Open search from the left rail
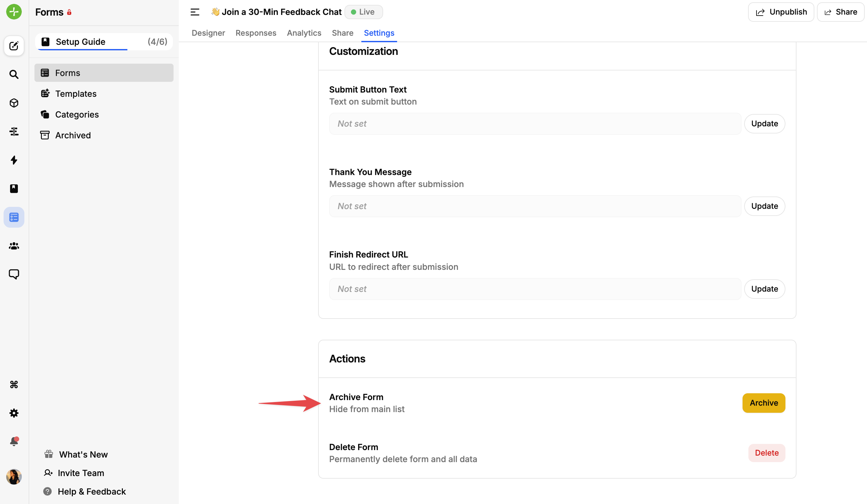The height and width of the screenshot is (504, 867). [14, 74]
